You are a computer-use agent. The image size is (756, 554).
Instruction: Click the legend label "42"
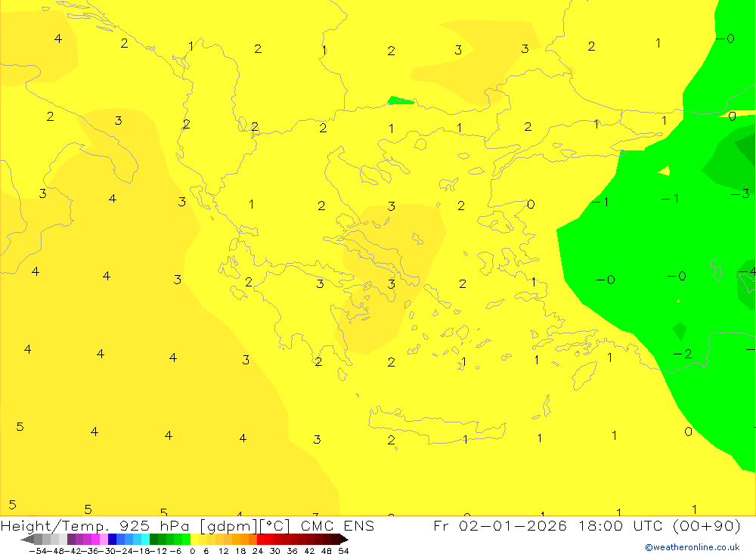pyautogui.click(x=309, y=551)
